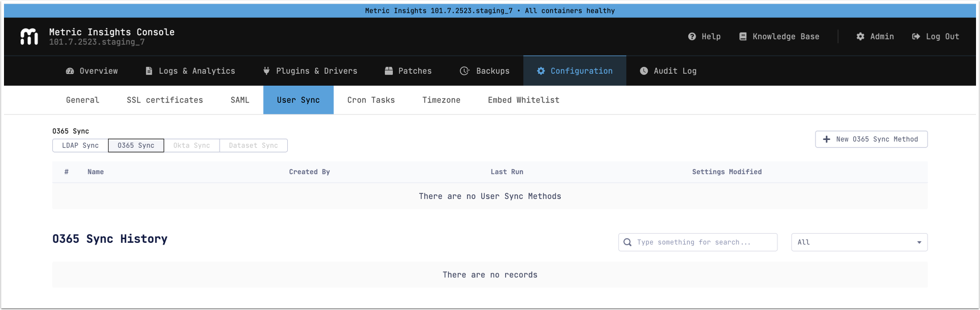980x310 pixels.
Task: Switch to the Timezone sub-tab
Action: [441, 100]
